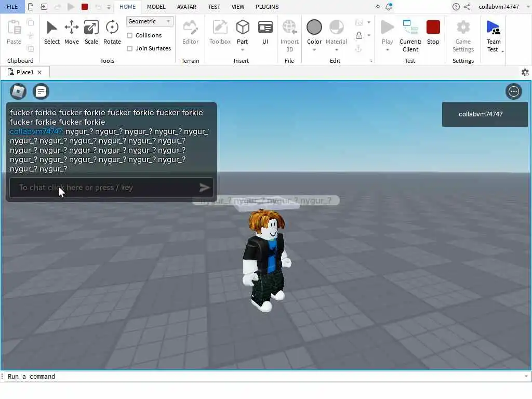
Task: Open the account dropdown next to collabvm74747
Action: pyautogui.click(x=528, y=7)
